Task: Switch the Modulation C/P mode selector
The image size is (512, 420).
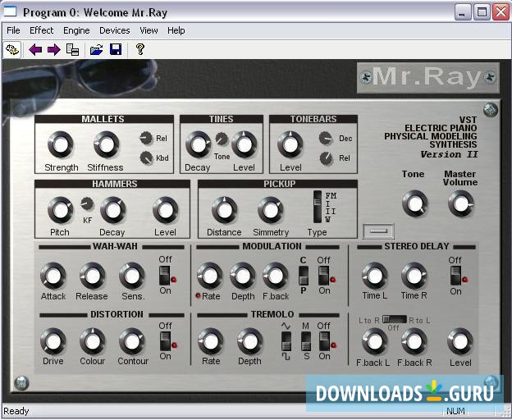Action: click(303, 275)
